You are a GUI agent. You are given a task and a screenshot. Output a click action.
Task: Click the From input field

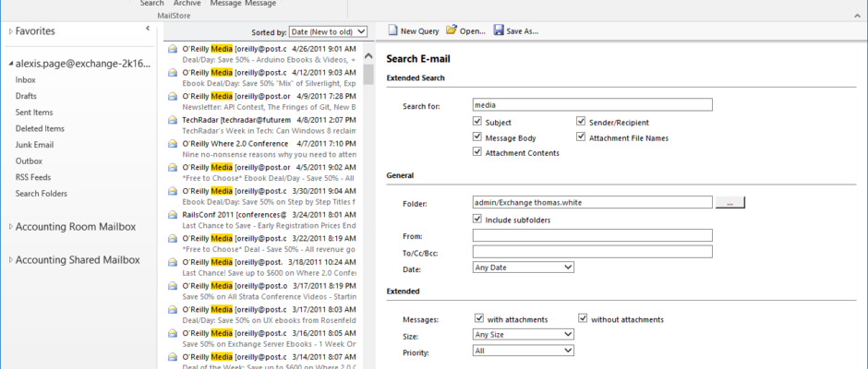tap(592, 235)
